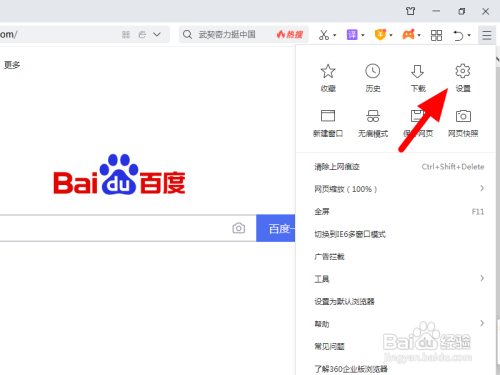The height and width of the screenshot is (375, 500).
Task: Select Full screen (全屏) menu item
Action: point(396,212)
